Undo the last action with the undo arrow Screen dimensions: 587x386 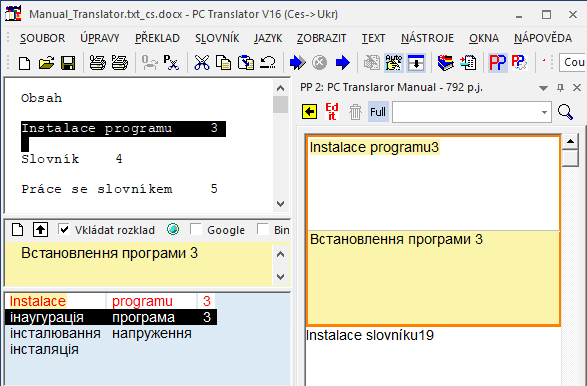click(x=268, y=63)
